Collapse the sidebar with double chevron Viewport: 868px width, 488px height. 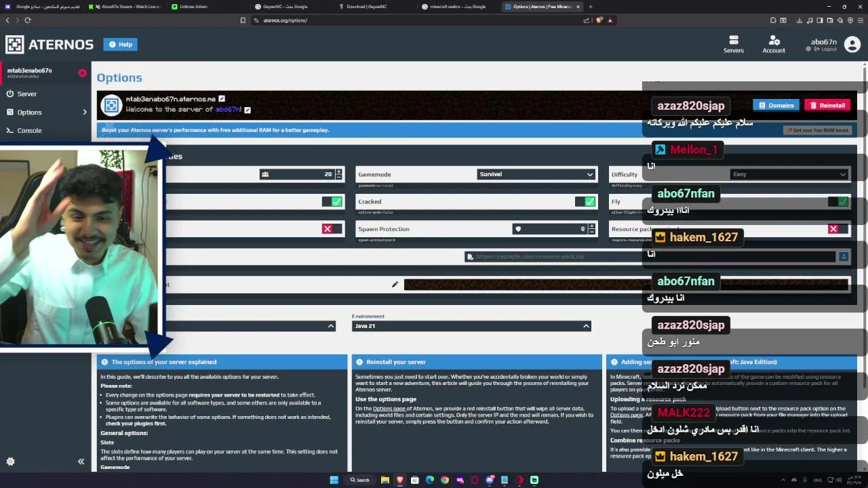[81, 462]
